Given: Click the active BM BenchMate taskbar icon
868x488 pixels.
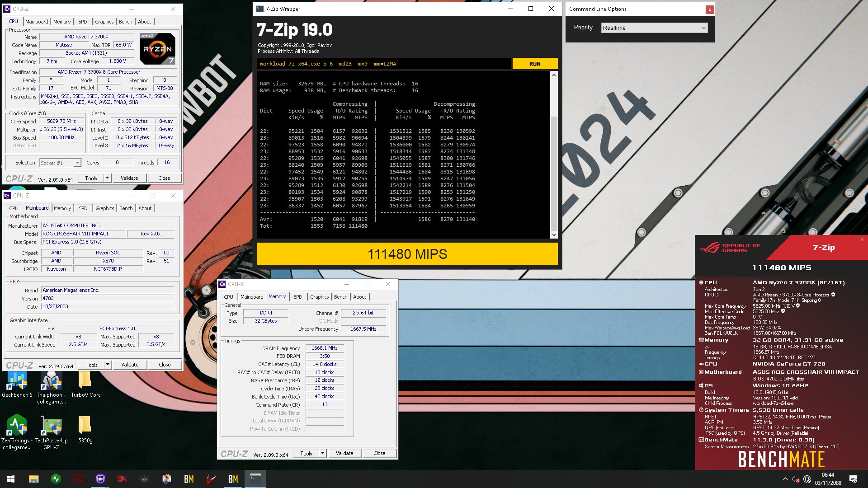Looking at the screenshot, I should click(x=233, y=479).
